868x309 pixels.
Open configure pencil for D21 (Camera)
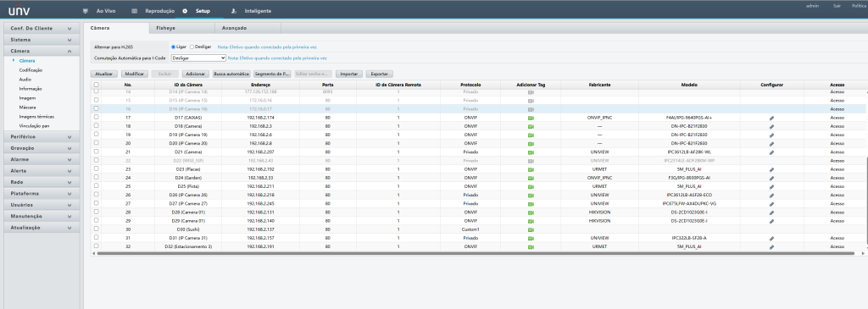771,152
